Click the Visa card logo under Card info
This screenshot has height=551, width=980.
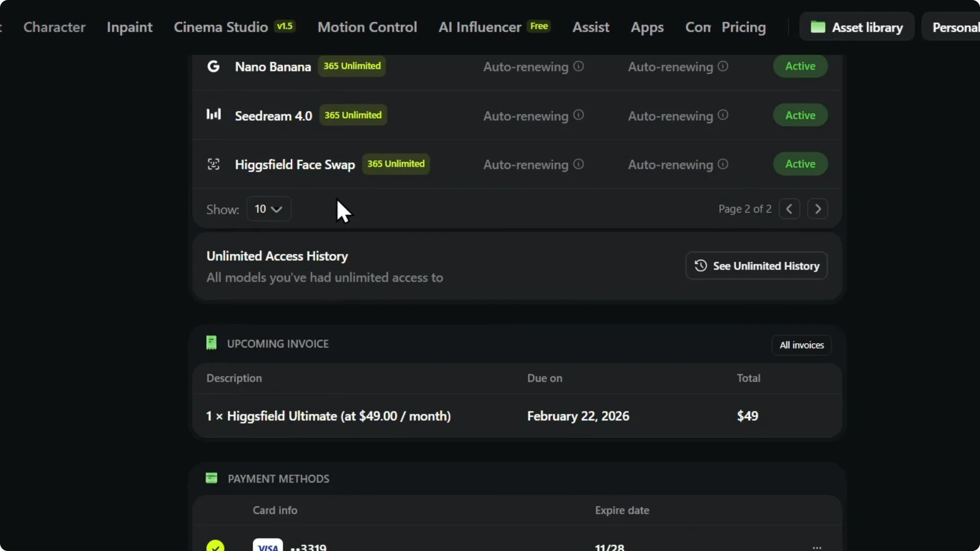[267, 546]
